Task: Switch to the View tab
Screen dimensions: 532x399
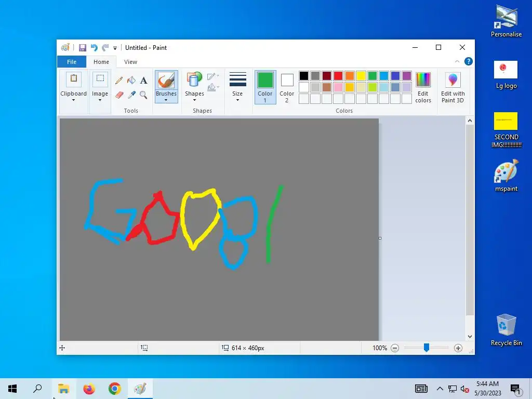Action: point(130,62)
